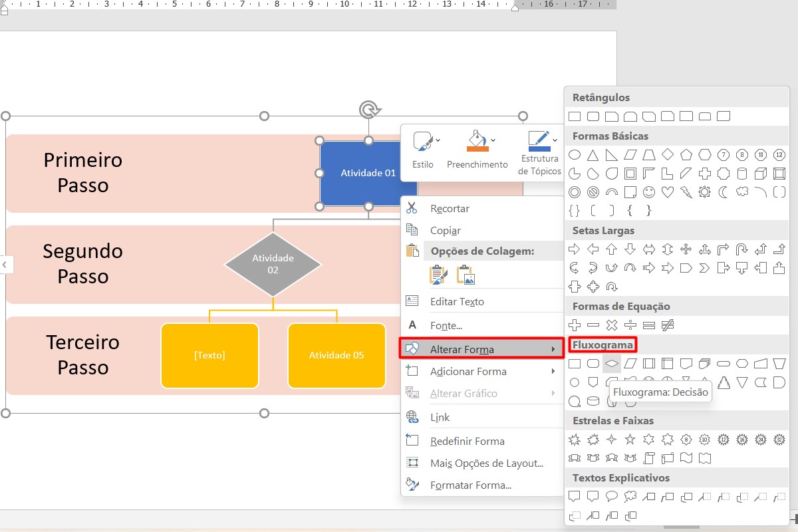Image resolution: width=798 pixels, height=532 pixels.
Task: Pick the oval callout in Textos Explicativos
Action: [612, 497]
